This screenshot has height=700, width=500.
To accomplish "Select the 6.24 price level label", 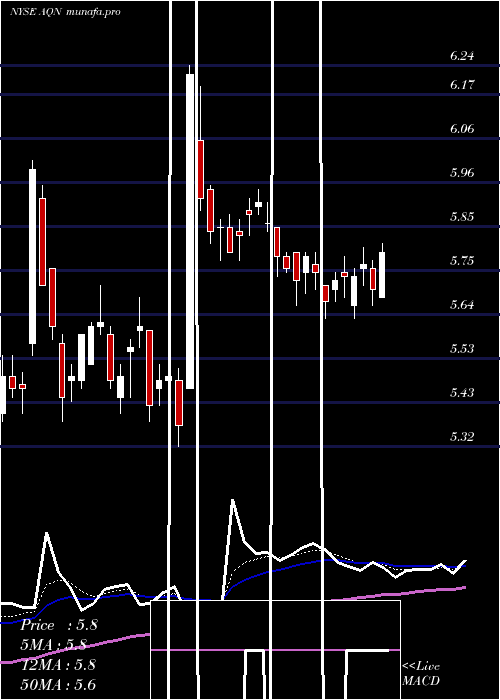I will coord(462,56).
